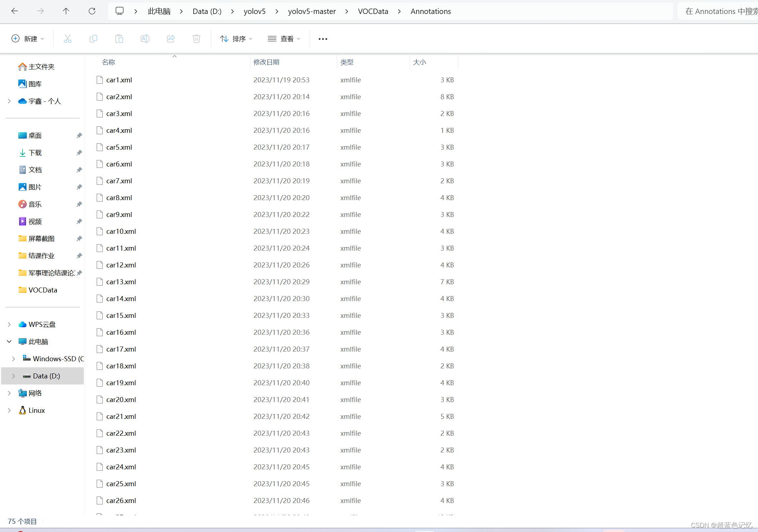Open the 新建 (New) dropdown
758x532 pixels.
click(28, 39)
